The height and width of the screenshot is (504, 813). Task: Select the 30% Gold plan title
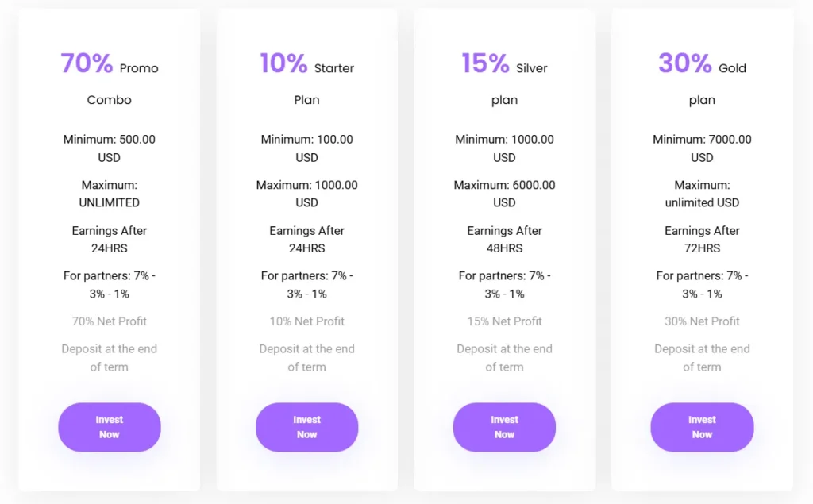(x=702, y=79)
